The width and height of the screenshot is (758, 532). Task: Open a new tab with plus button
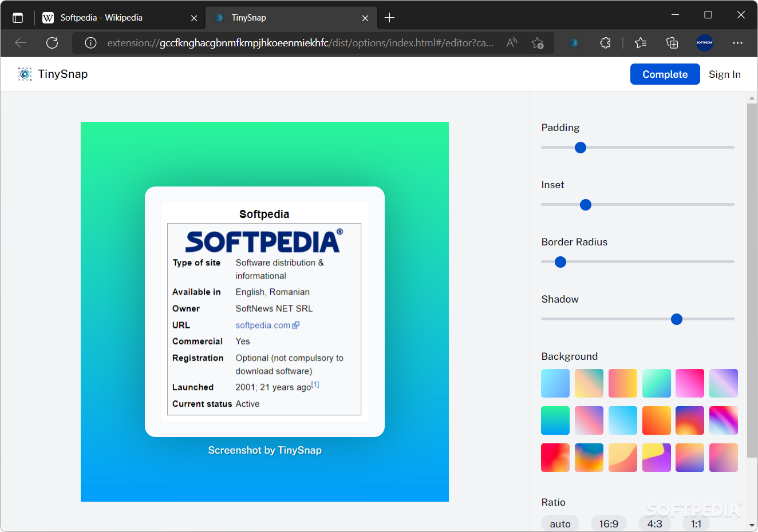click(x=390, y=18)
